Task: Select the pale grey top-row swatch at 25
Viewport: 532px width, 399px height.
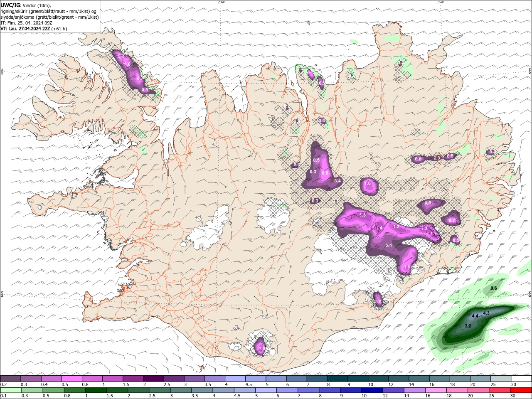Action: [501, 379]
